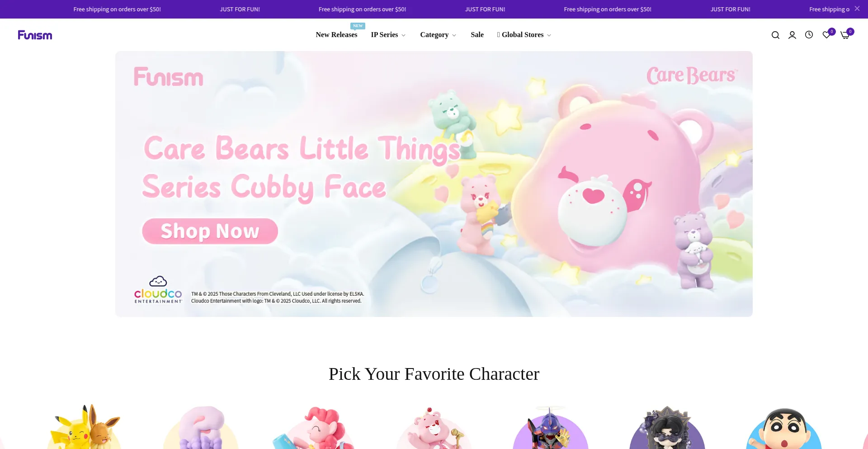Dismiss the purple announcement bar
868x449 pixels.
(857, 9)
